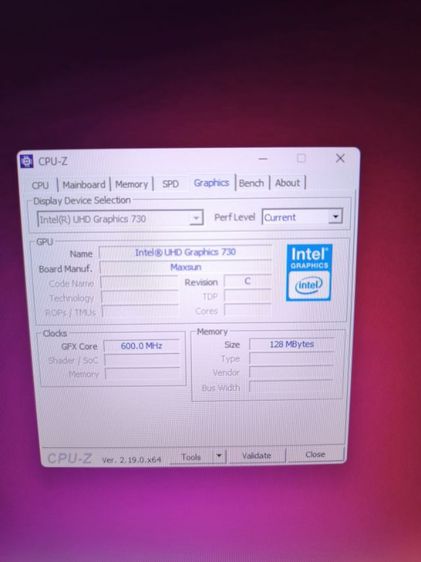Click the Close button at bottom
Viewport: 421px width, 562px height.
tap(315, 454)
